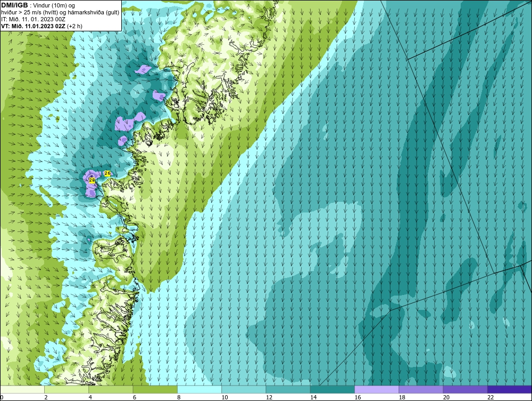The height and width of the screenshot is (401, 532).
Task: Click the legend scale label '12'
Action: pos(269,398)
